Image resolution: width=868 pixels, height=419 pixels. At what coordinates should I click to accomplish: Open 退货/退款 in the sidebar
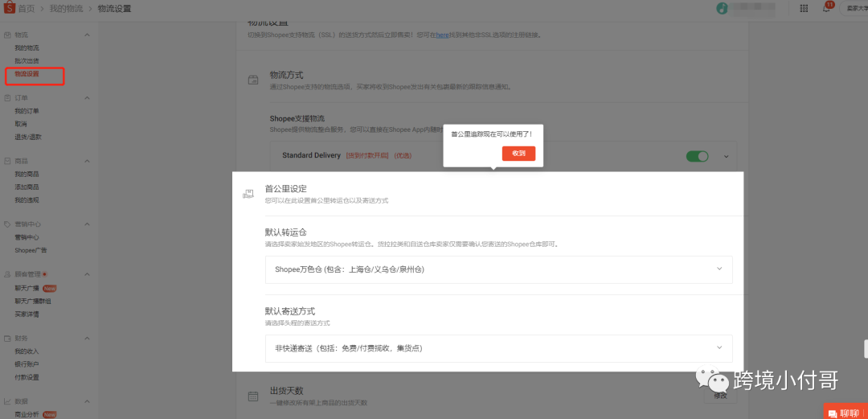[28, 137]
